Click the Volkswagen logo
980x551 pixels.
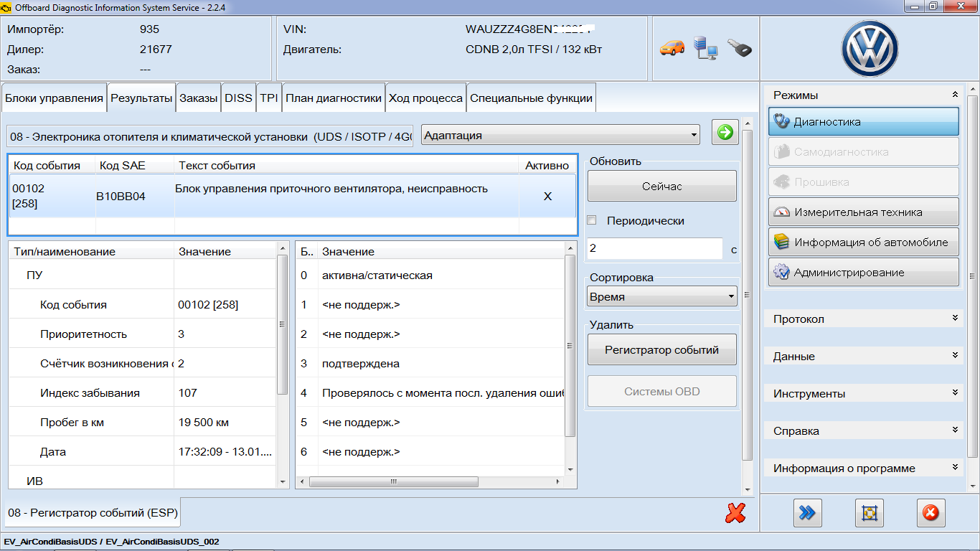(870, 49)
